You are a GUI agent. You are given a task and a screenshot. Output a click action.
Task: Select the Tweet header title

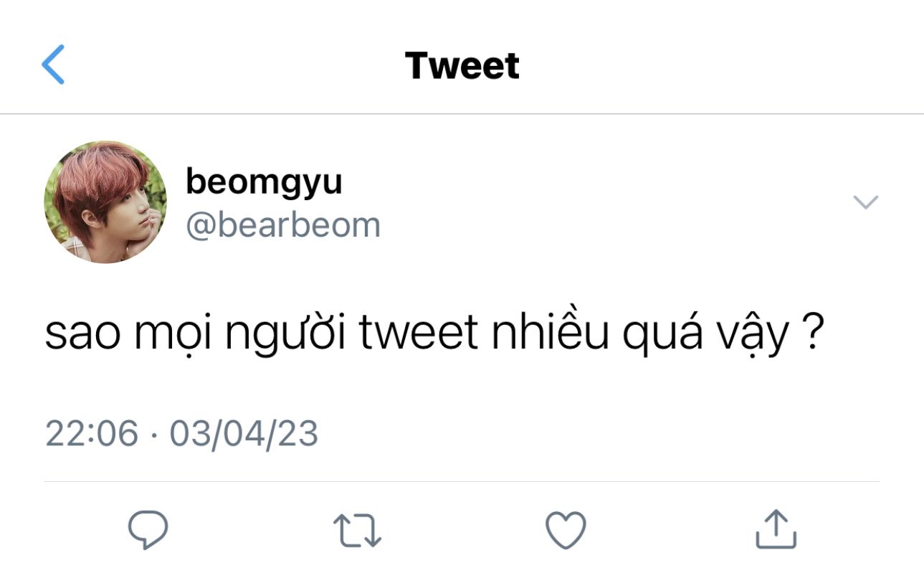pos(462,66)
